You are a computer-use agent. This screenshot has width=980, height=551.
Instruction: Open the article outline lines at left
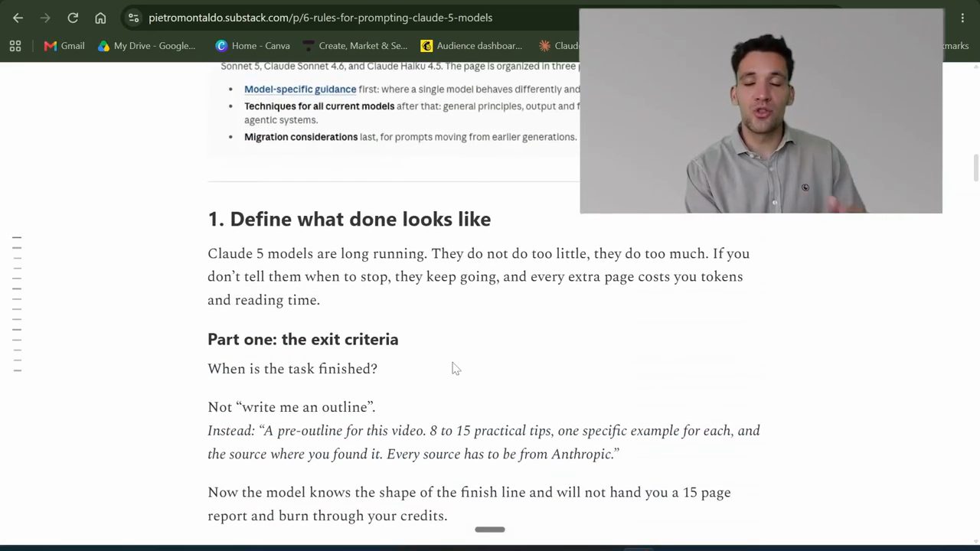17,305
